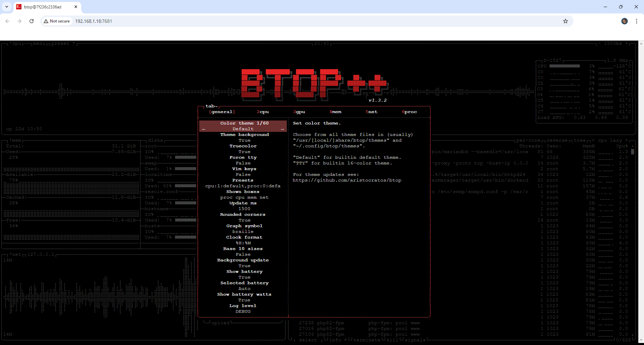
Task: Select the Log level option
Action: tap(243, 306)
